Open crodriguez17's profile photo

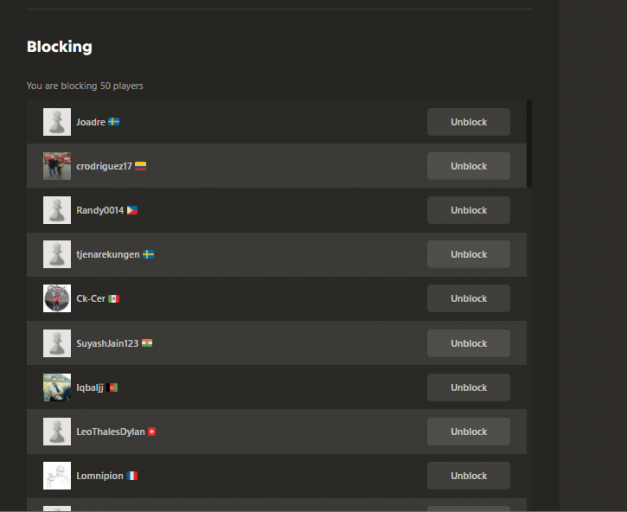[57, 166]
